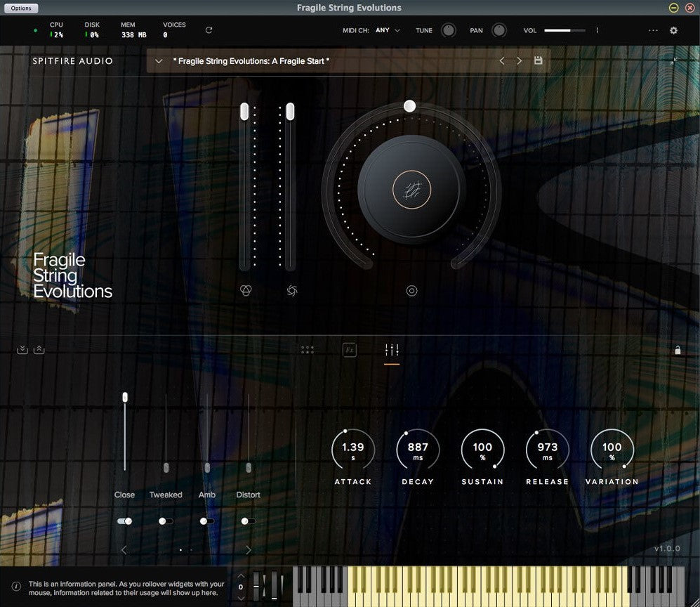700x607 pixels.
Task: Save the preset with floppy disk icon
Action: [x=539, y=61]
